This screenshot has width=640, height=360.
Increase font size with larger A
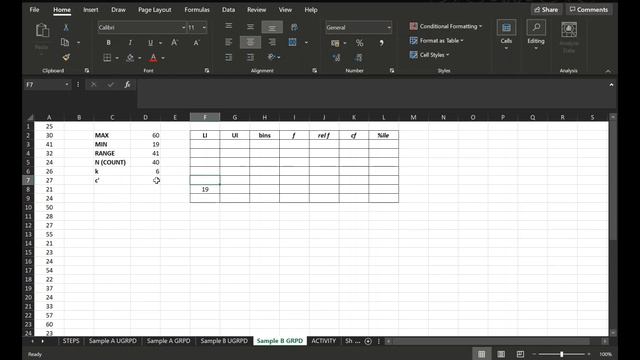pos(174,42)
